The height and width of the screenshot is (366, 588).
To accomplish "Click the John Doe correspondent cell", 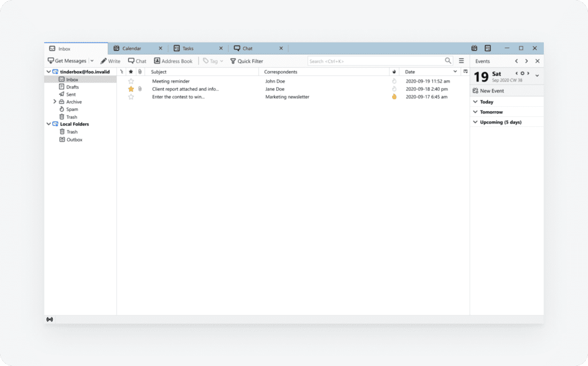I will pos(275,81).
